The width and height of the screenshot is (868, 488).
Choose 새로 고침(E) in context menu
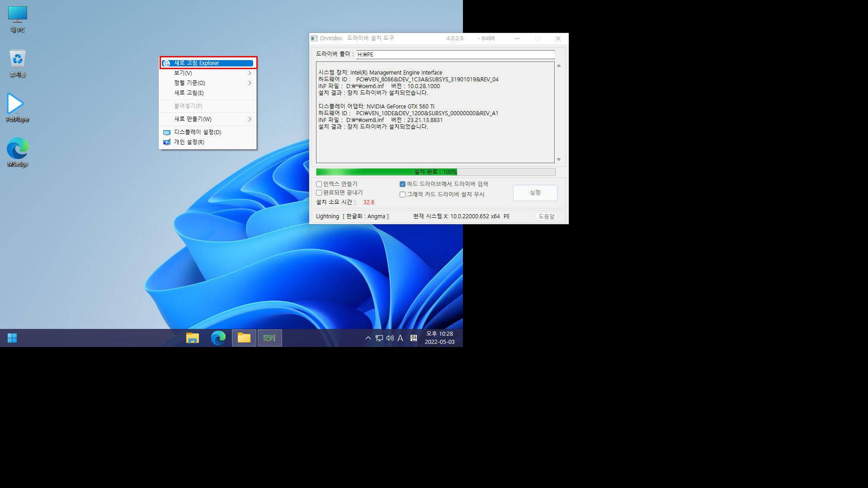208,93
